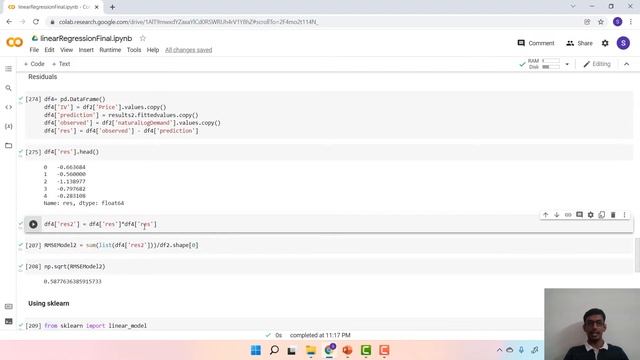Image resolution: width=640 pixels, height=360 pixels.
Task: Move the cell up with the arrow icon
Action: (x=545, y=215)
